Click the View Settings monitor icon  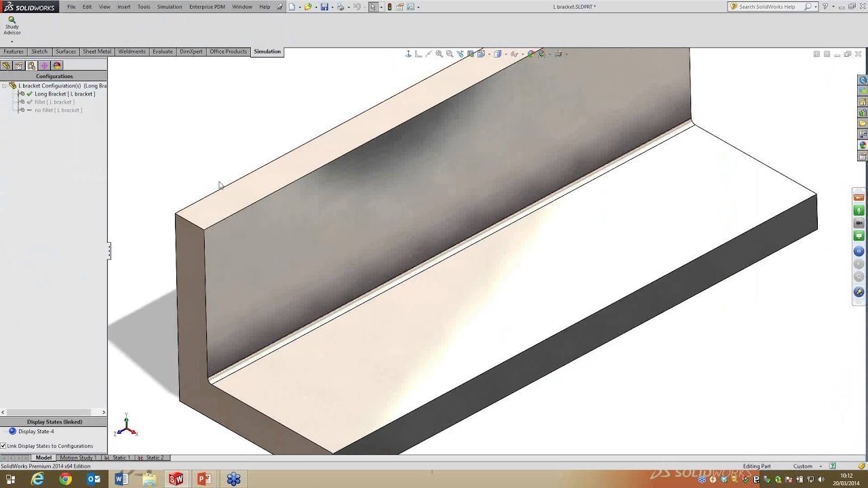(x=559, y=54)
